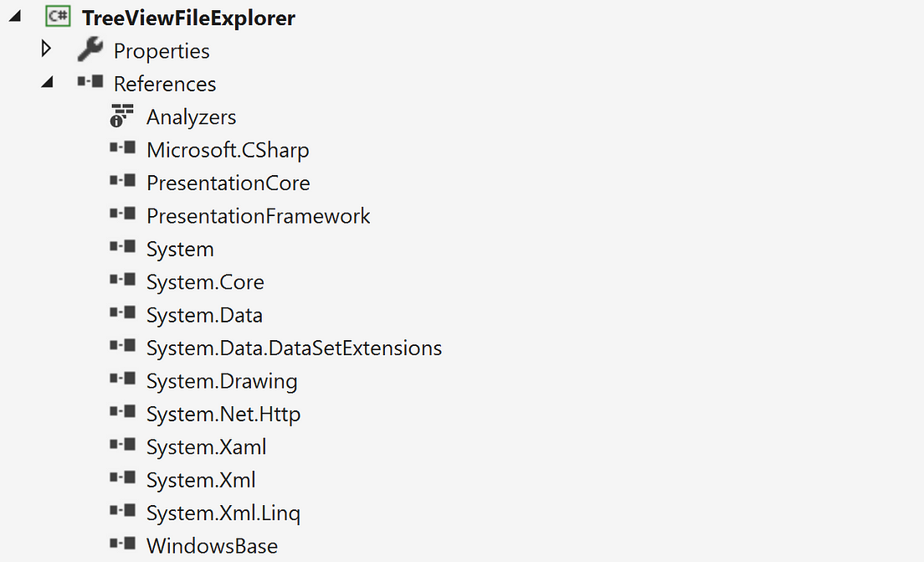Screen dimensions: 924x562
Task: Select the System.Xml reference label
Action: (x=201, y=480)
